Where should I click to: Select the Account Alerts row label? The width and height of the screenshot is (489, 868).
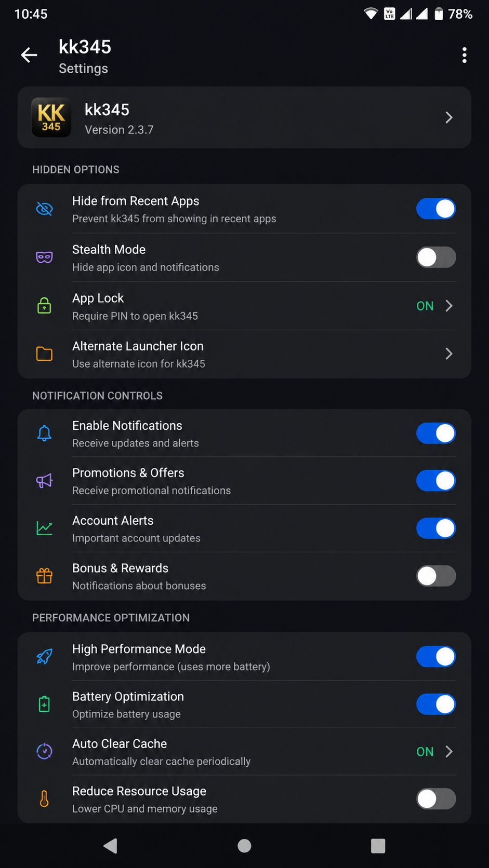[x=113, y=521]
